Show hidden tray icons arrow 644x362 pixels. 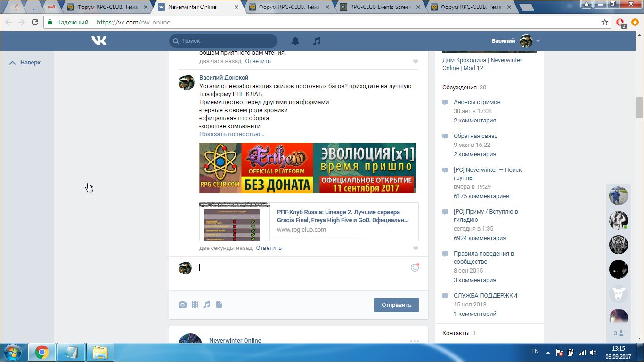coord(548,352)
